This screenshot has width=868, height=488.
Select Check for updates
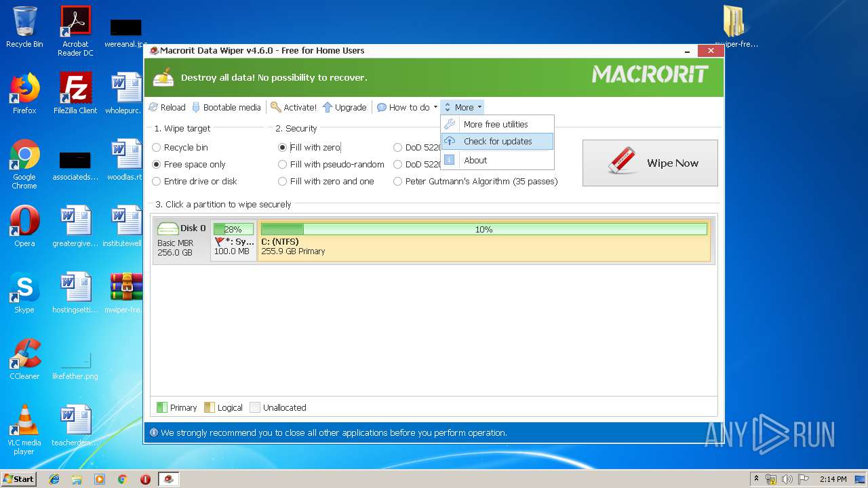[497, 141]
